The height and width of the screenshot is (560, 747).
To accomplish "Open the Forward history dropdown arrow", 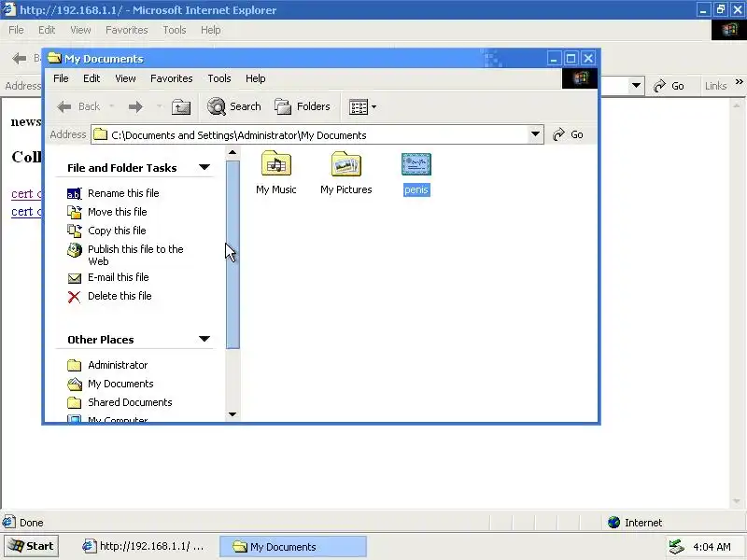I will (159, 106).
